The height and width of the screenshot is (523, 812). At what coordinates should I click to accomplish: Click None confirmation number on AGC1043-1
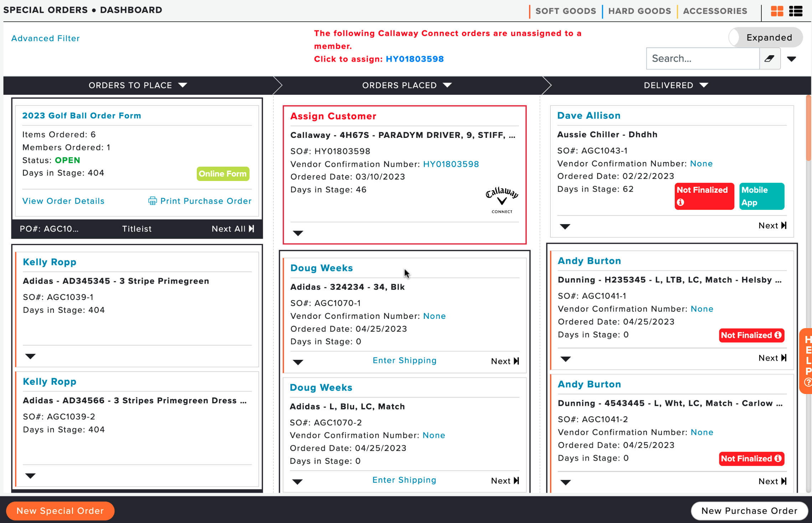(701, 164)
